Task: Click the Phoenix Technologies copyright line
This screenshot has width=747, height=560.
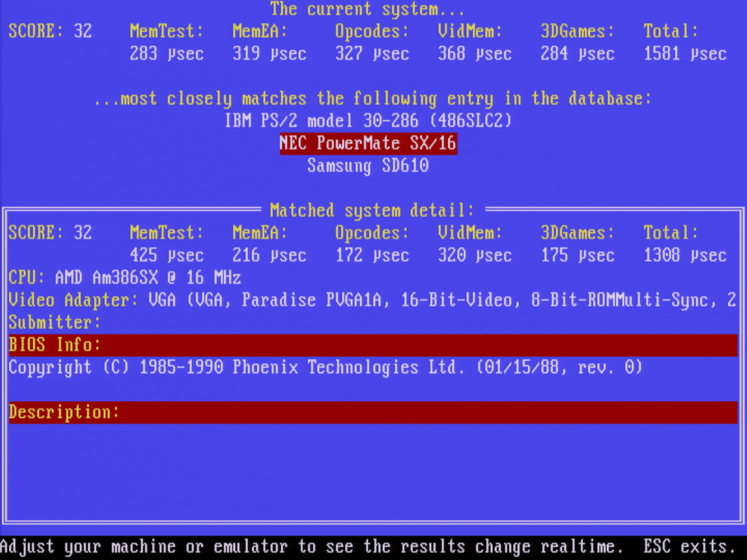Action: (326, 367)
